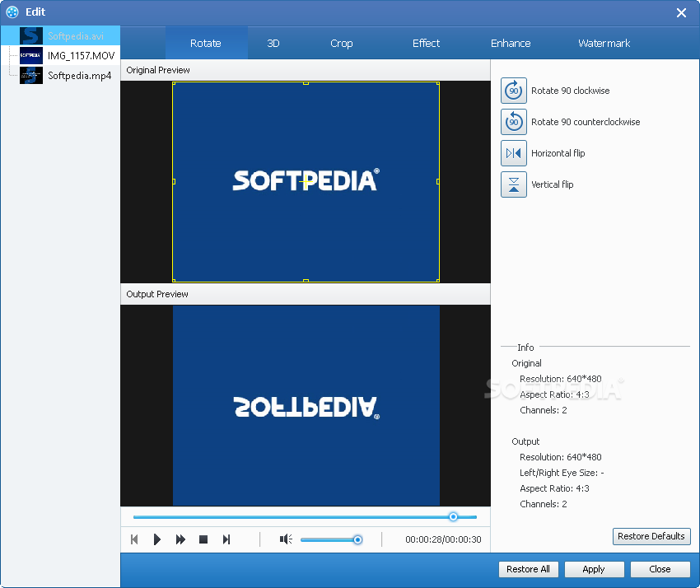Go to the Enhance tab
Screen dimensions: 700x588
pyautogui.click(x=511, y=44)
